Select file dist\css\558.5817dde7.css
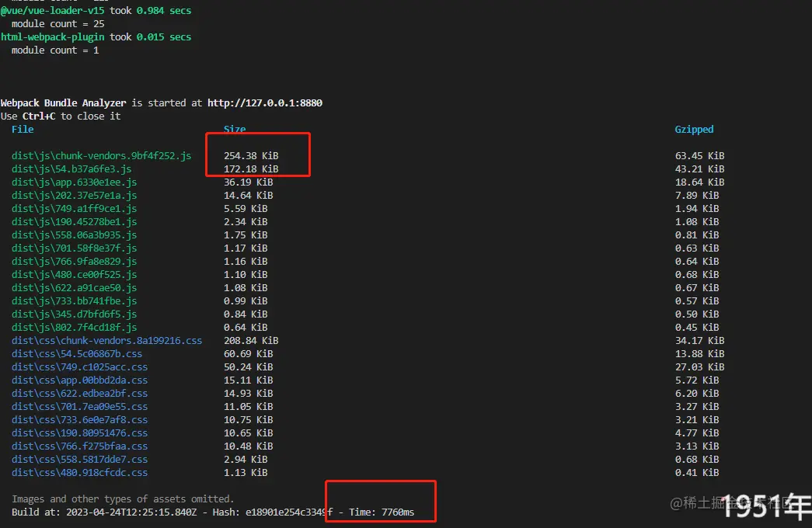Screen dimensions: 812x528 coord(80,460)
